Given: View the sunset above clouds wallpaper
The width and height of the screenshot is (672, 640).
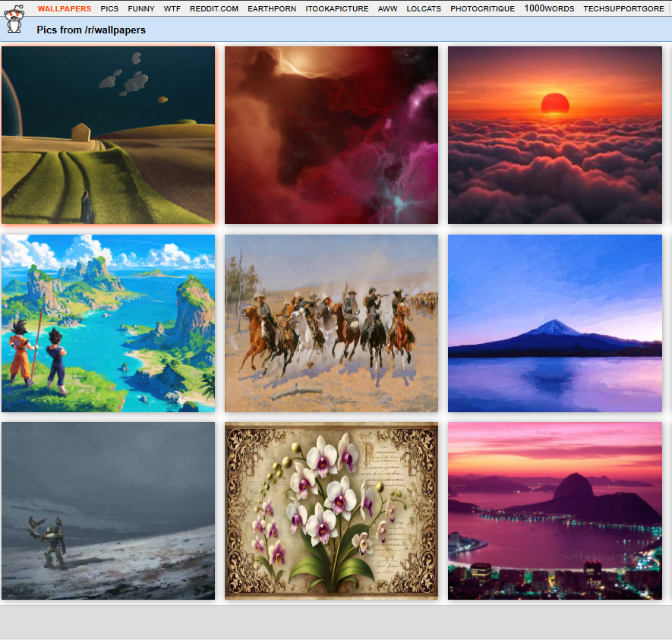Looking at the screenshot, I should click(x=554, y=135).
